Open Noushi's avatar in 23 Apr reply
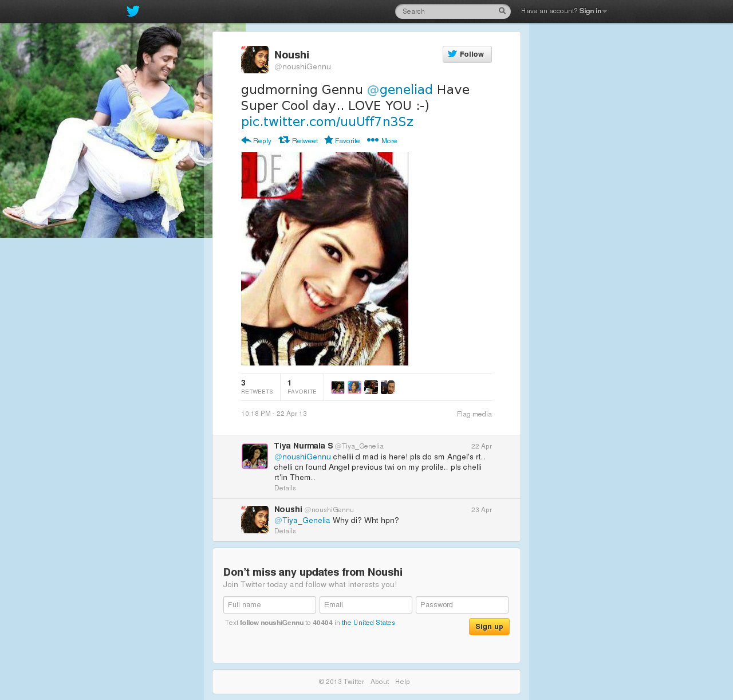The width and height of the screenshot is (733, 700). coord(255,520)
